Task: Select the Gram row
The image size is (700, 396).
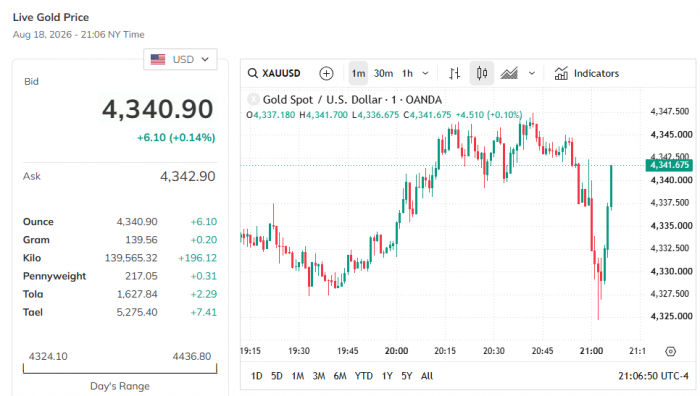Action: tap(120, 240)
